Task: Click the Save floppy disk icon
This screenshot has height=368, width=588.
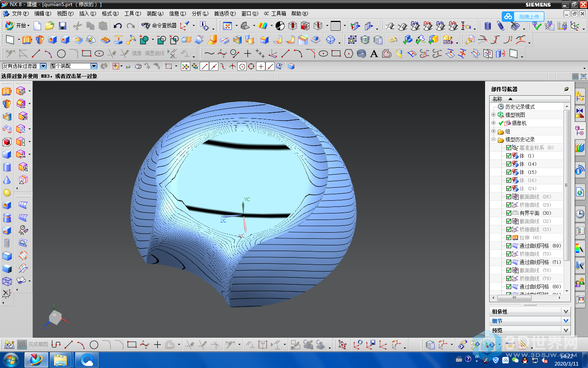Action: coord(62,26)
